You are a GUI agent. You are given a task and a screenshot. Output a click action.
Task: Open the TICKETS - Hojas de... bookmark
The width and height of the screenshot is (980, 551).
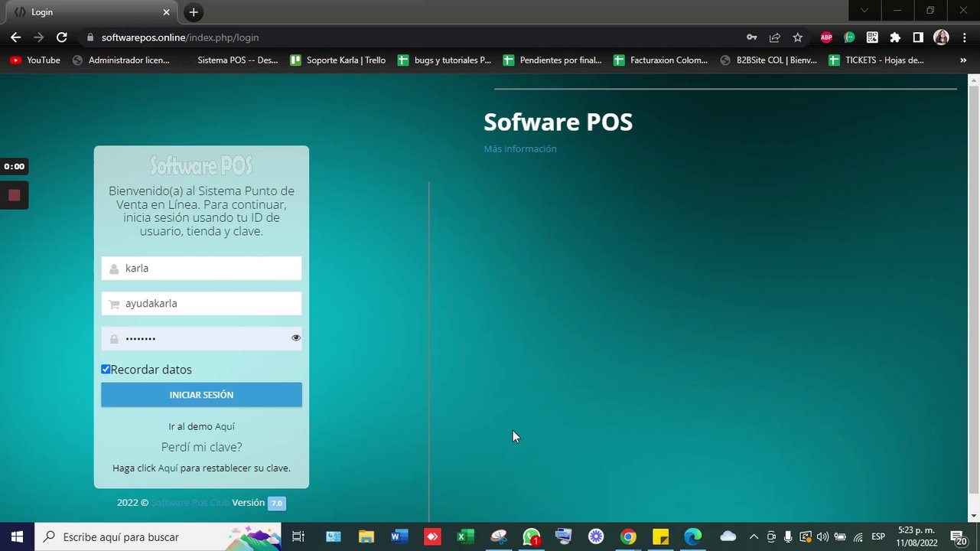877,60
